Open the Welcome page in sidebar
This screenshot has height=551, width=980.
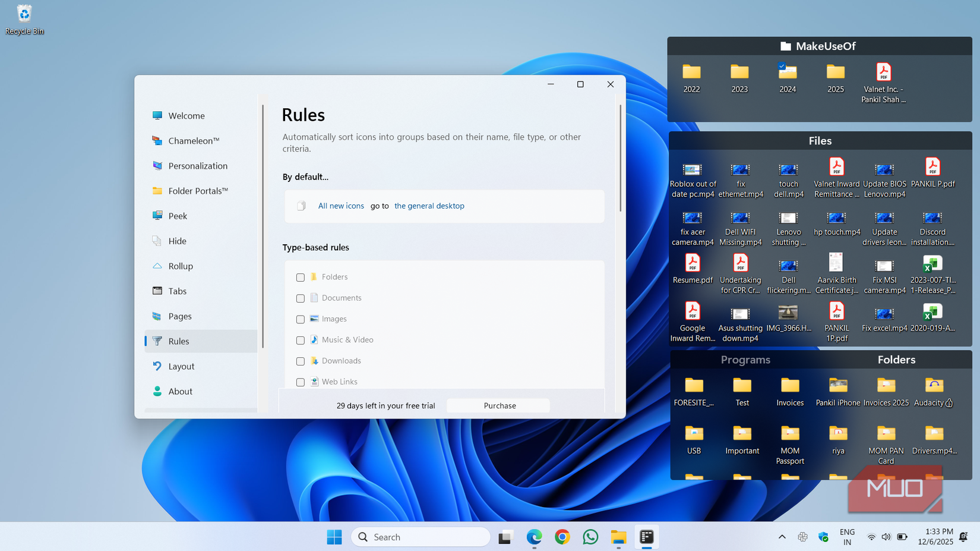coord(186,115)
